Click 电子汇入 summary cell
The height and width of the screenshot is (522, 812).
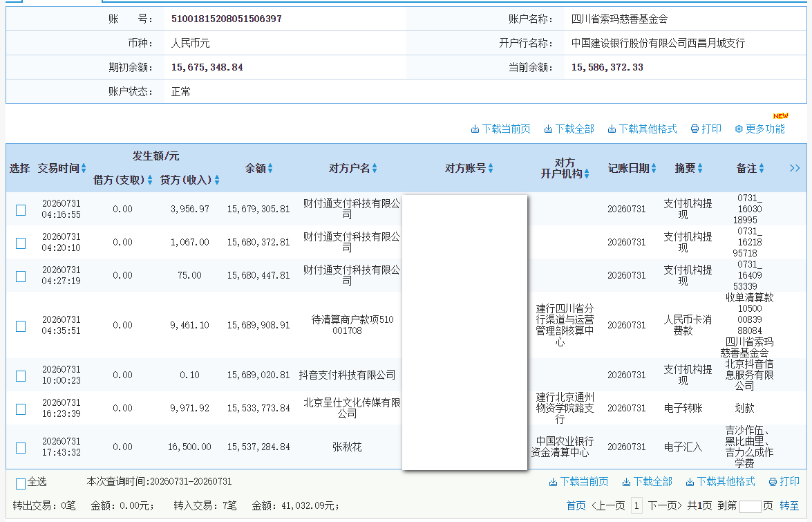click(683, 447)
